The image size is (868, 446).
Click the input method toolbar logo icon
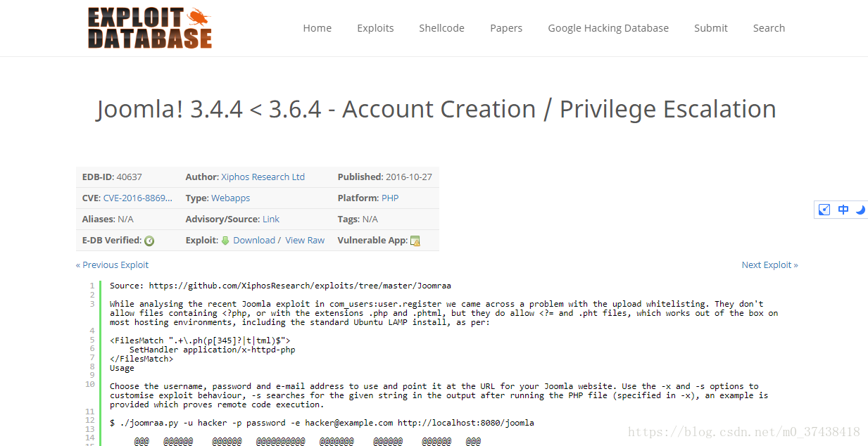pyautogui.click(x=824, y=210)
